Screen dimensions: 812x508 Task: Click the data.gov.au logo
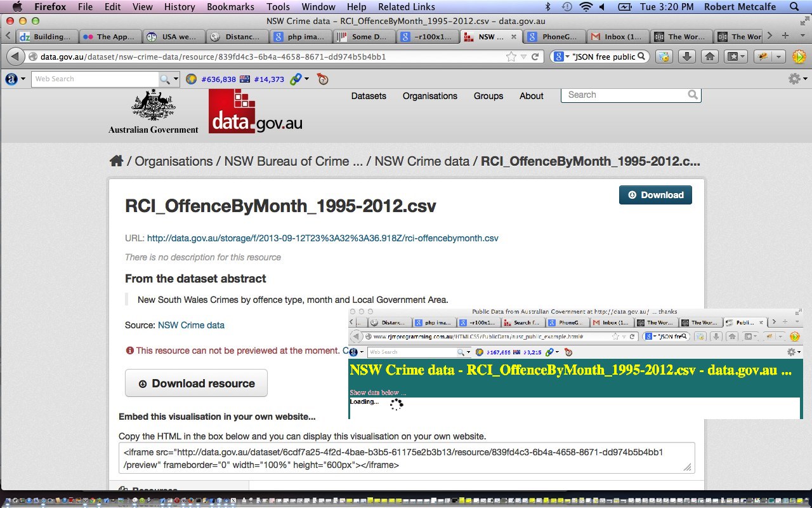click(256, 110)
